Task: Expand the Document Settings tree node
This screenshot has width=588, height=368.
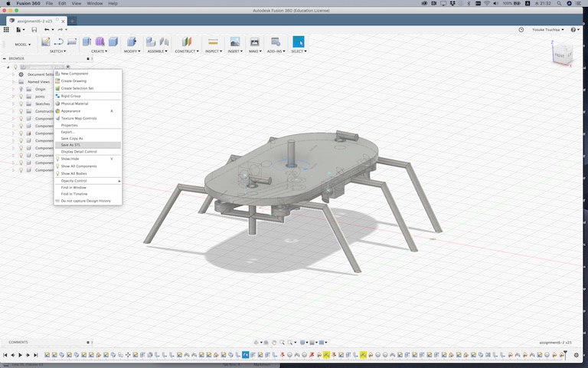Action: point(14,74)
